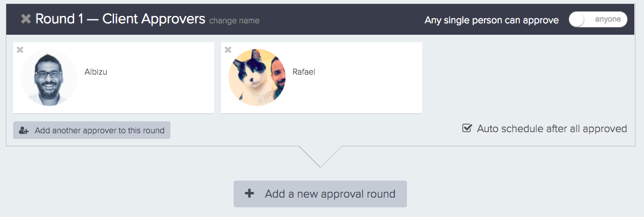
Task: Click Add a new approval round button
Action: pyautogui.click(x=320, y=194)
